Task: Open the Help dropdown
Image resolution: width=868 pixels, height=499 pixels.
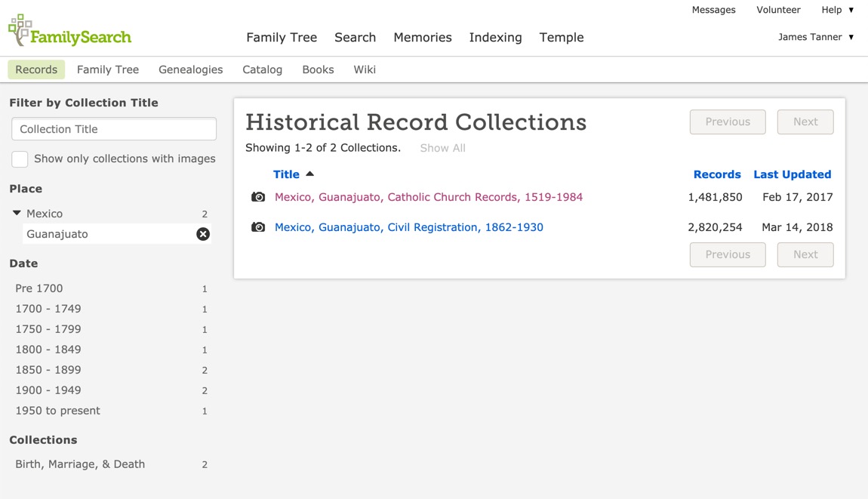Action: [838, 10]
